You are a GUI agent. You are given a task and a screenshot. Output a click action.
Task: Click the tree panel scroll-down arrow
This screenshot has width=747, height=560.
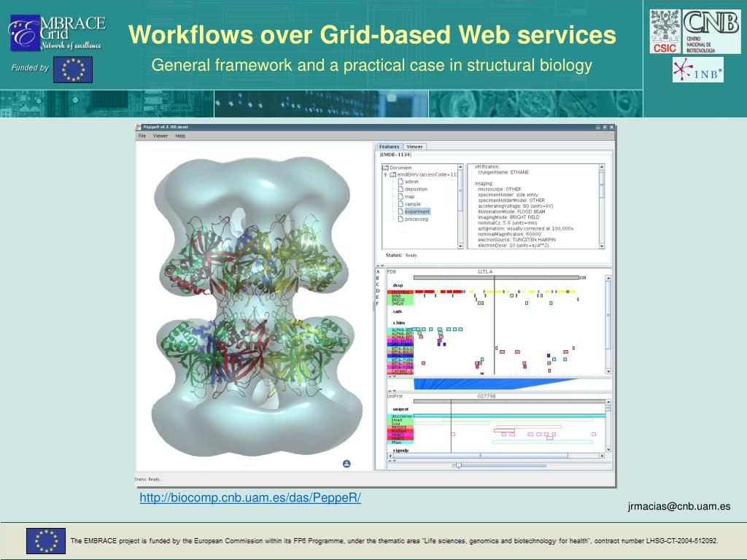(x=460, y=246)
